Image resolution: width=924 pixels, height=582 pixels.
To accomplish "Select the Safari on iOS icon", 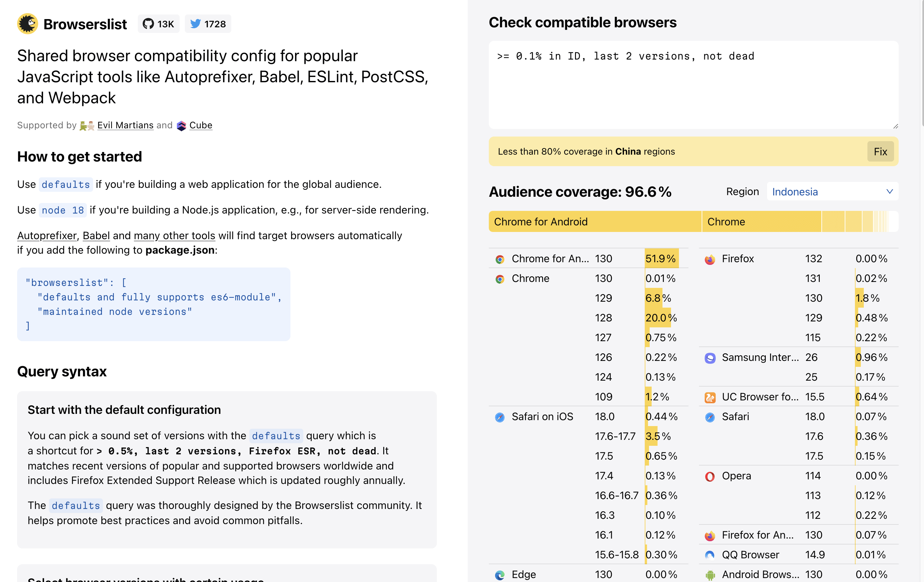I will tap(500, 417).
